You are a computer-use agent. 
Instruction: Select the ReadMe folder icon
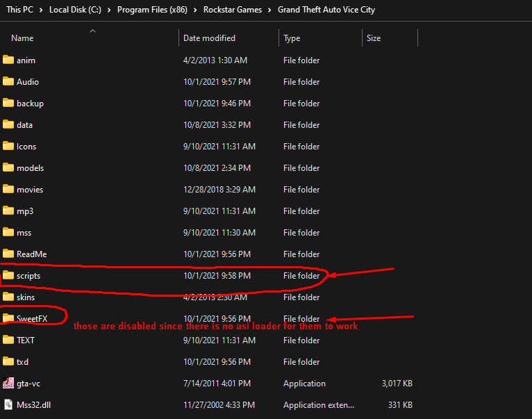[x=8, y=254]
